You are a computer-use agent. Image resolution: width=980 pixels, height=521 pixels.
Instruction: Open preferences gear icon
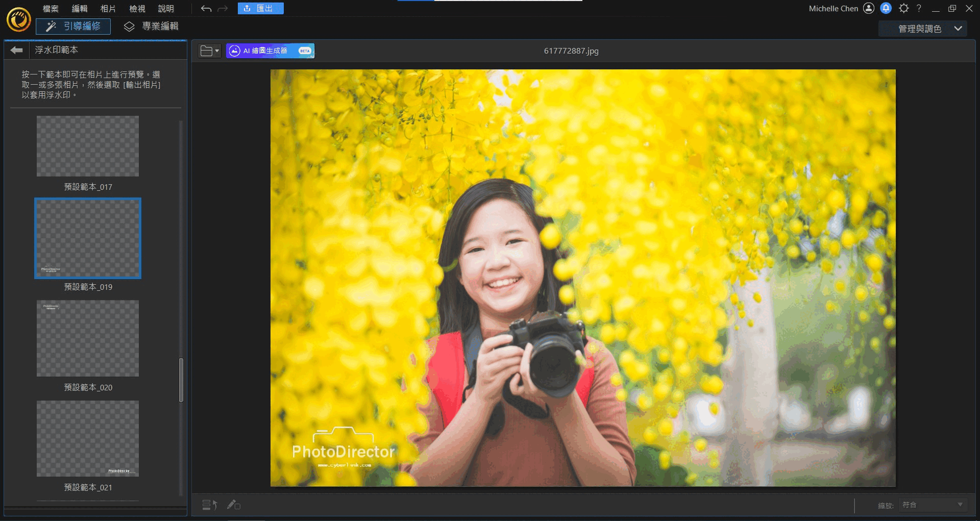pyautogui.click(x=903, y=8)
